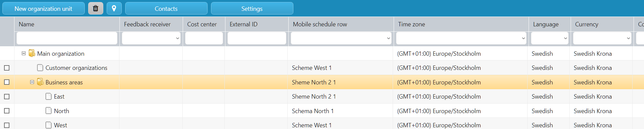644x129 pixels.
Task: Open the Contacts tab button
Action: point(166,8)
